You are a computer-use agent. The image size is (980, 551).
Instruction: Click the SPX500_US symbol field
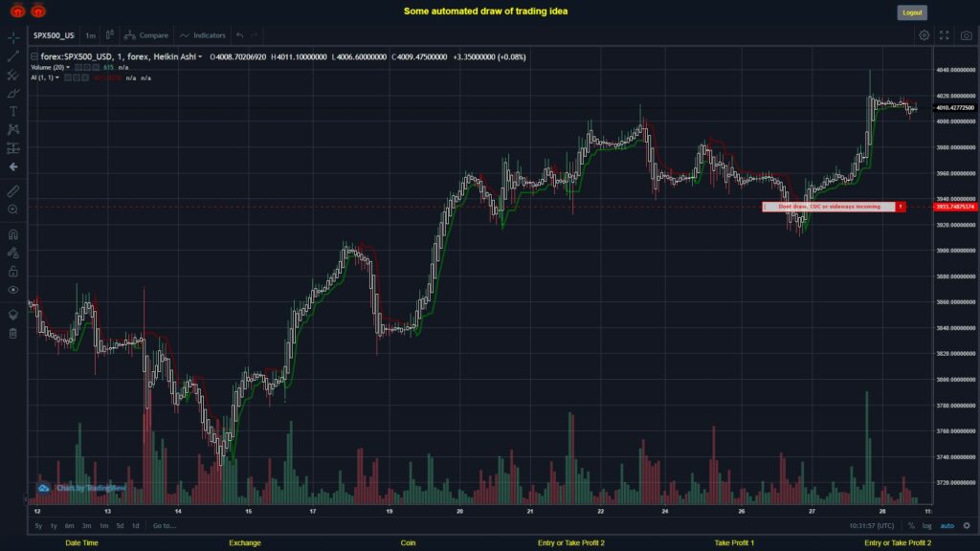point(54,35)
